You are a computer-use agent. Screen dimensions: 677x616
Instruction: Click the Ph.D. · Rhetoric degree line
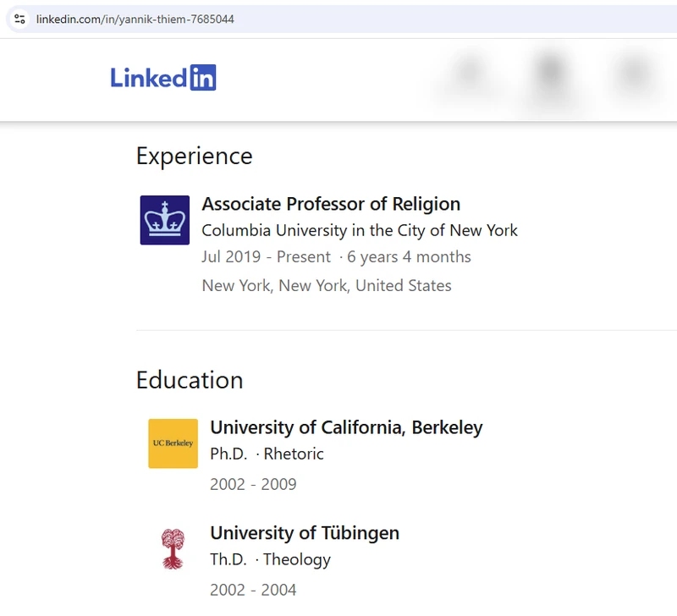click(267, 454)
